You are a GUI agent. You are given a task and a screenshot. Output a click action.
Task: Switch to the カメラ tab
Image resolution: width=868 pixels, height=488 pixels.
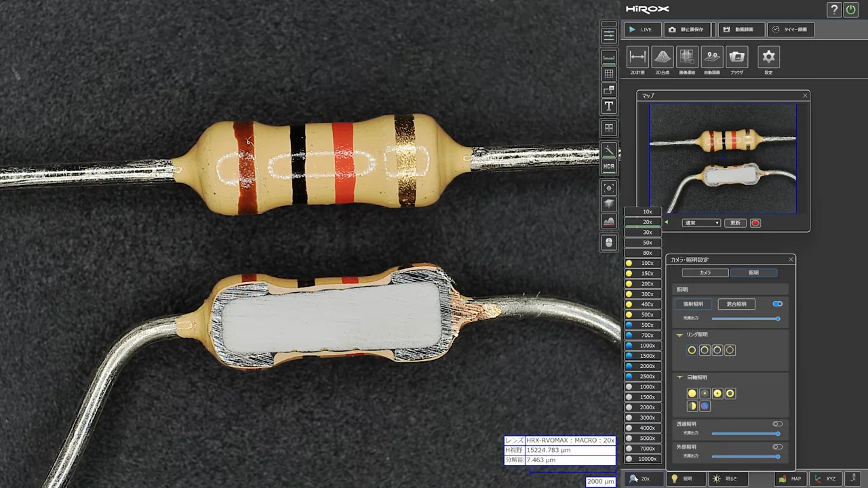coord(705,272)
